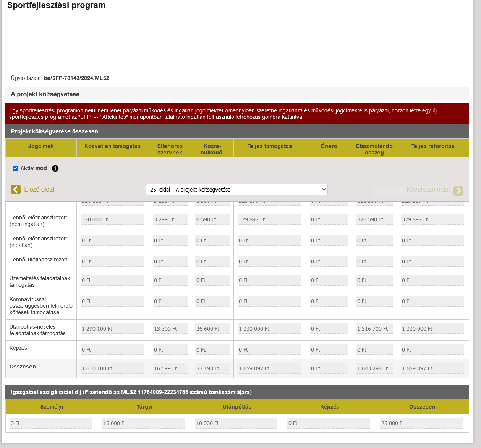Viewport: 481px width, 448px height.
Task: Click the Teljes támogatás column header
Action: (269, 148)
